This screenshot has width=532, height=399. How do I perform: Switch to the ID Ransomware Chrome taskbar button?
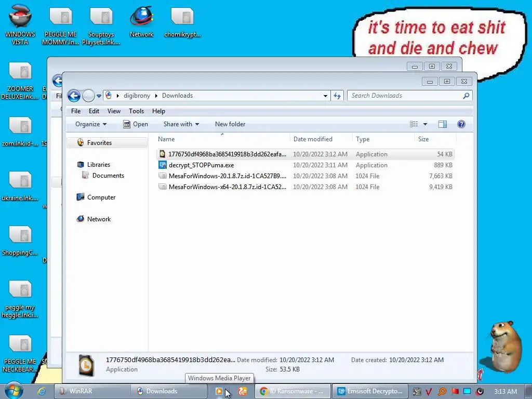(292, 391)
